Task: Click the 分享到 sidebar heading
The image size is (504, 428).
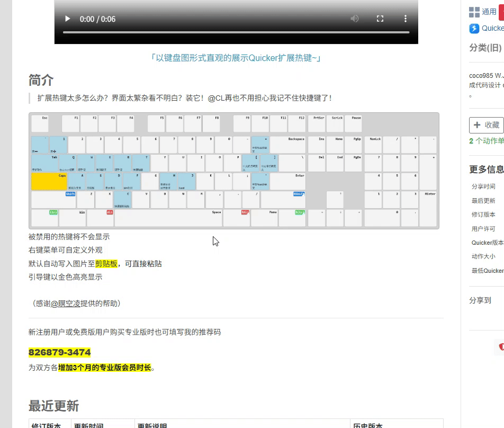Action: pos(480,300)
